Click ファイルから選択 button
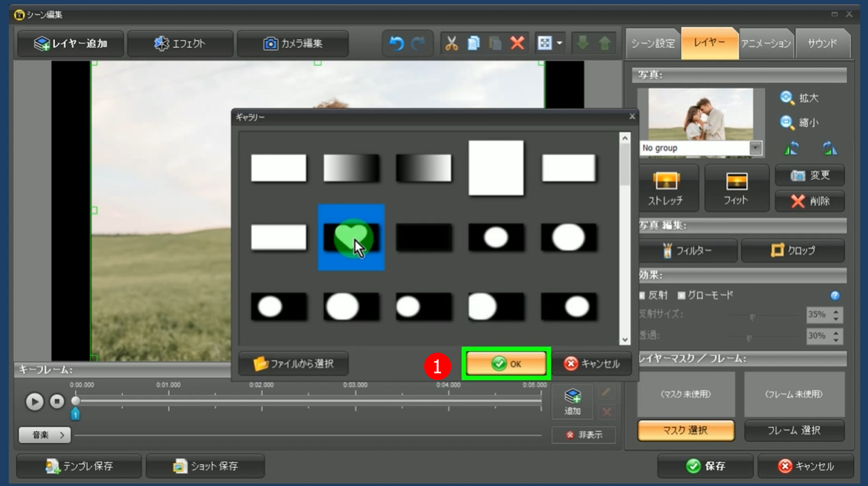The width and height of the screenshot is (868, 486). [294, 364]
